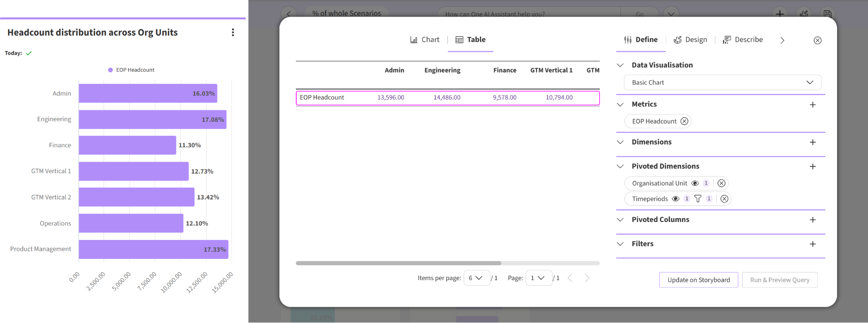Click the table's horizontal scrollbar
This screenshot has width=868, height=323.
[x=398, y=263]
